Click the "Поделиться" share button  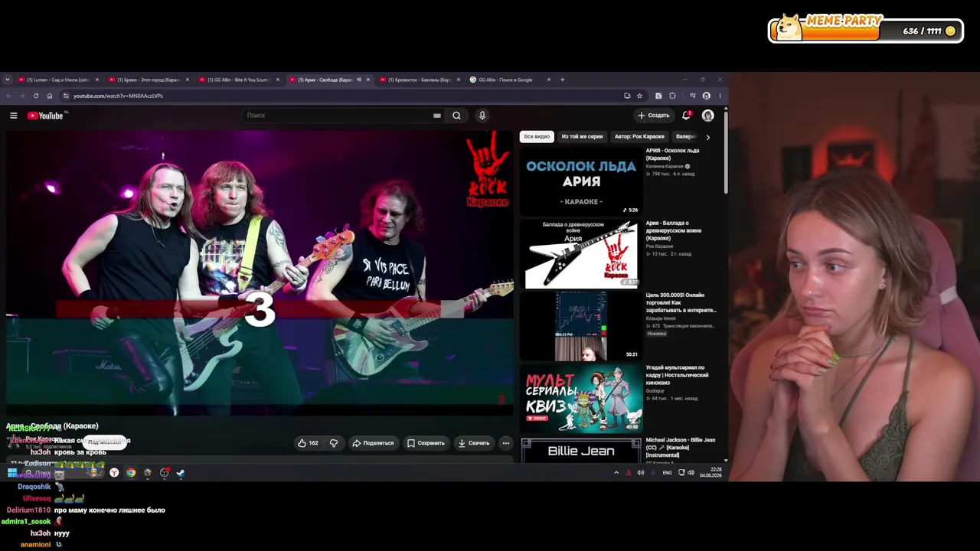[x=373, y=443]
